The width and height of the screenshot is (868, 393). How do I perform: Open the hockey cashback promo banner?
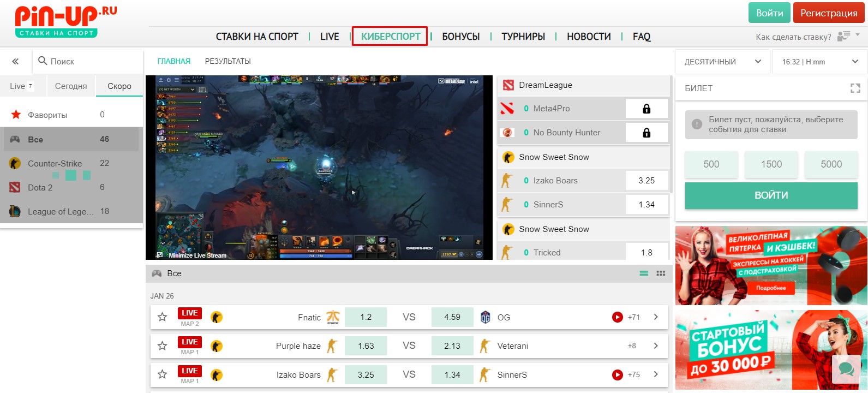tap(771, 266)
